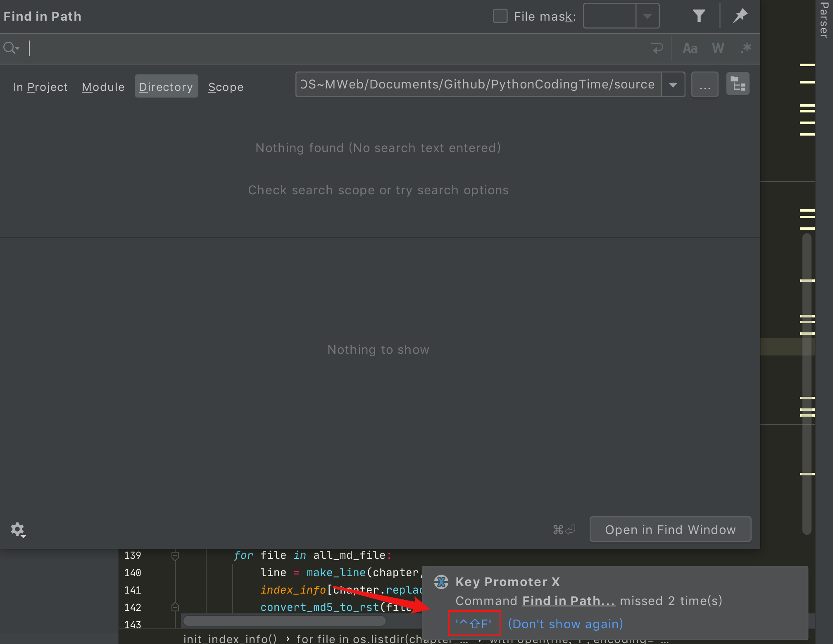The image size is (833, 644).
Task: Enable the File mask checkbox
Action: pos(500,16)
